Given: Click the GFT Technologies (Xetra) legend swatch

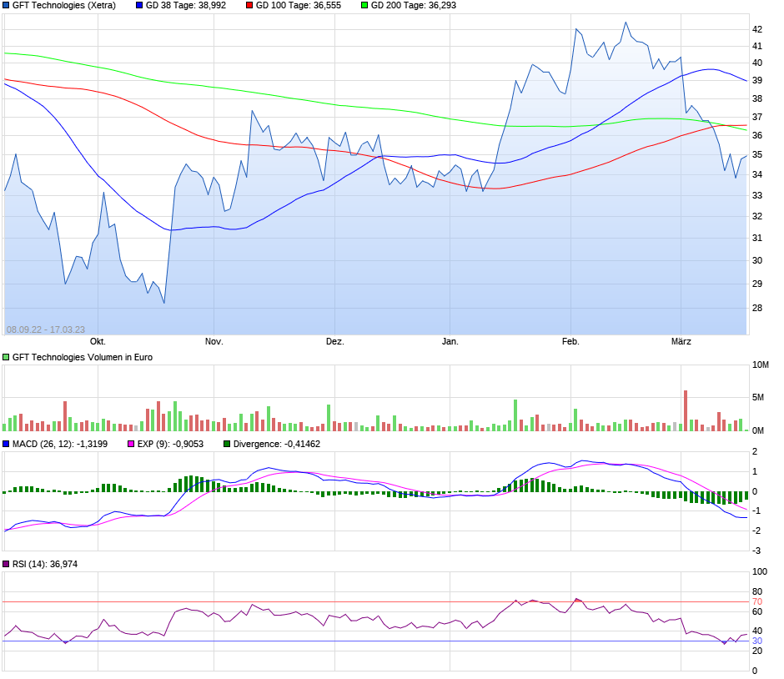Looking at the screenshot, I should (6, 6).
